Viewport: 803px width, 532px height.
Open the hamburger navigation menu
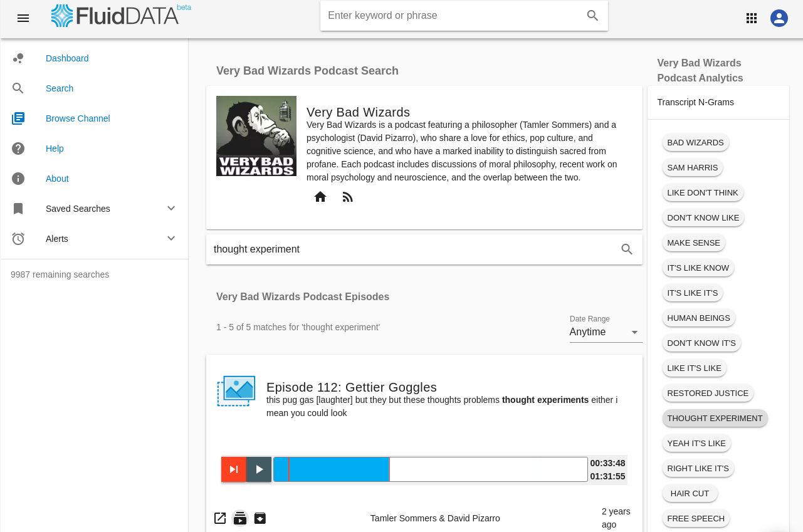coord(23,18)
